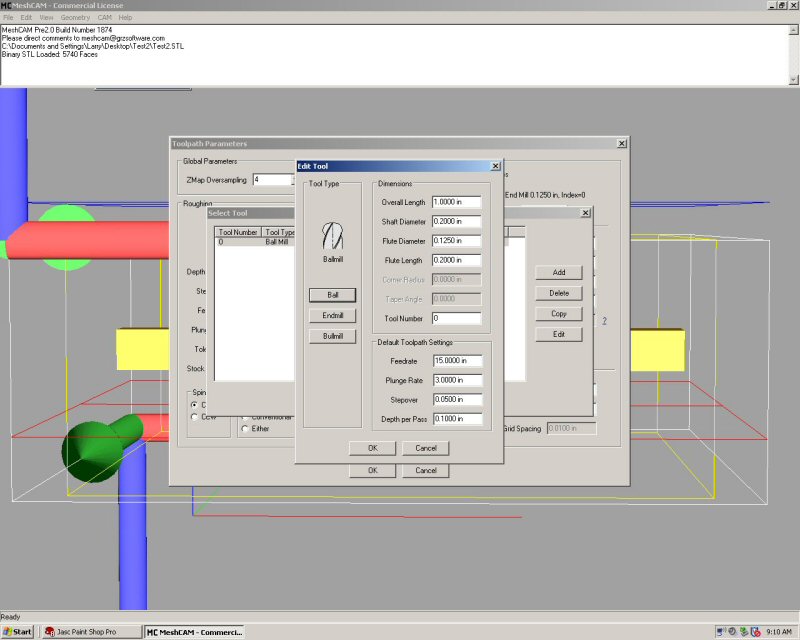
Task: Focus the Feedrate value field
Action: coord(456,360)
